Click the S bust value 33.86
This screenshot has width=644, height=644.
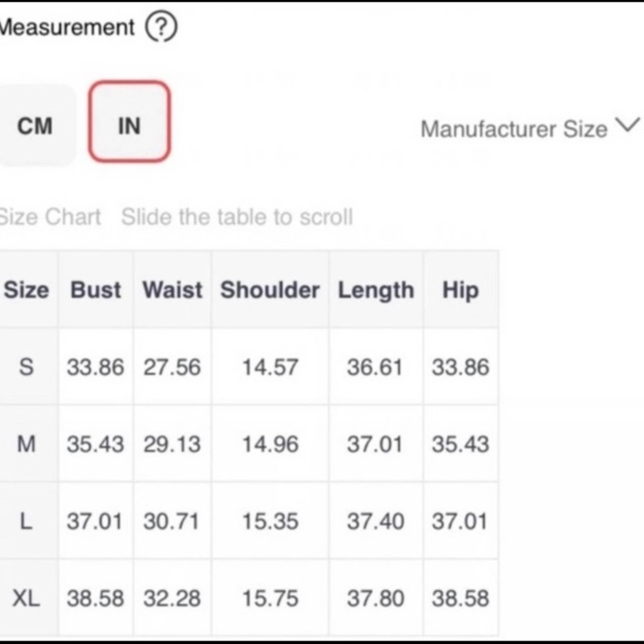(x=95, y=367)
